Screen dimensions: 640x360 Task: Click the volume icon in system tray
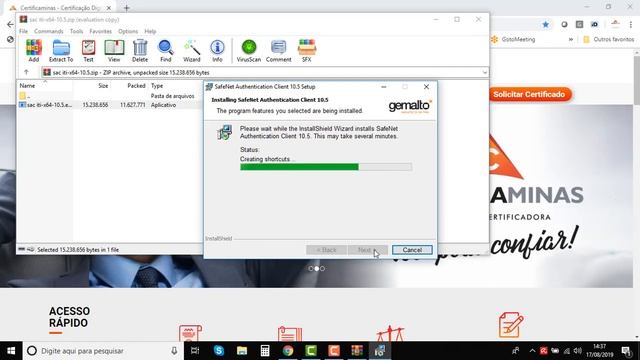(x=578, y=351)
